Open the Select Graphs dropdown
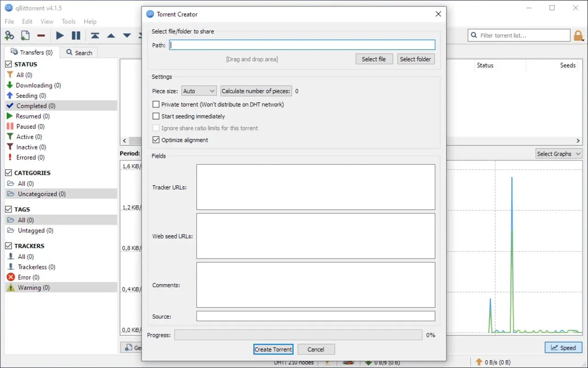 [x=559, y=154]
